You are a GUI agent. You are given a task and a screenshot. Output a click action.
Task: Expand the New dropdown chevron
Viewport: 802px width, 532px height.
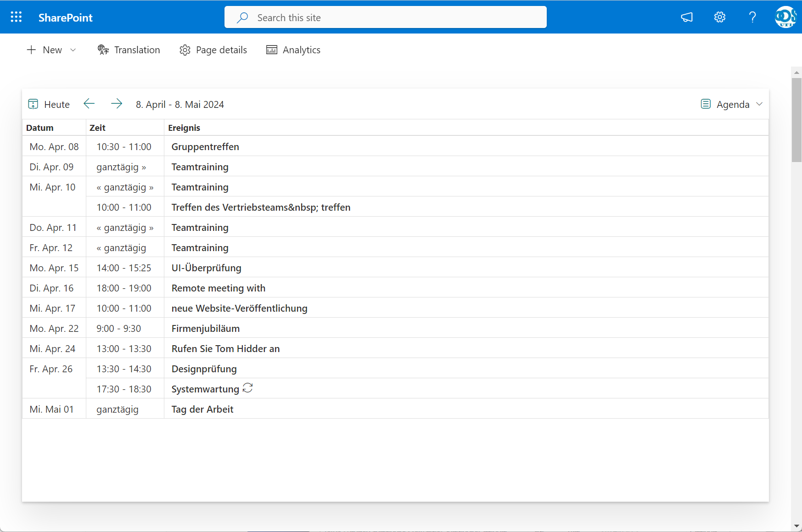[73, 50]
